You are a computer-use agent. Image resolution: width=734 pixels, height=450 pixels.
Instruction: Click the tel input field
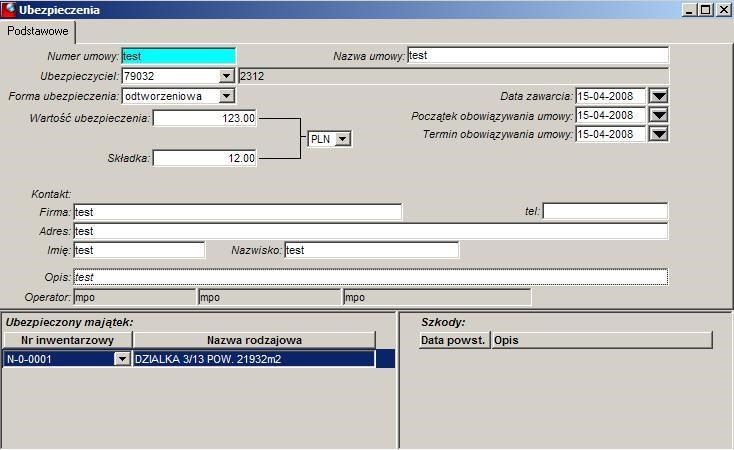[605, 211]
